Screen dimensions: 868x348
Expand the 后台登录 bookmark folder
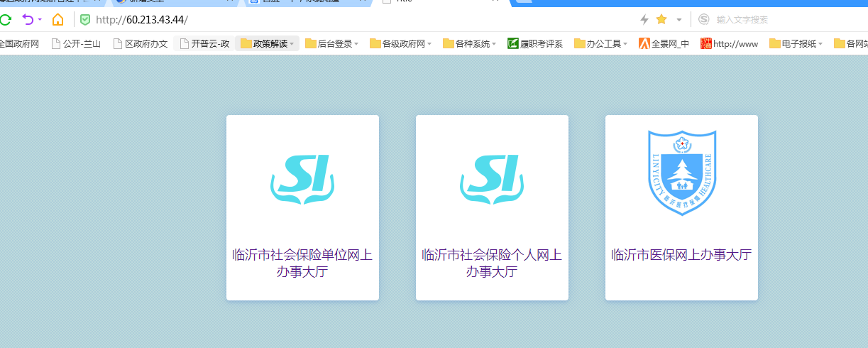(331, 43)
